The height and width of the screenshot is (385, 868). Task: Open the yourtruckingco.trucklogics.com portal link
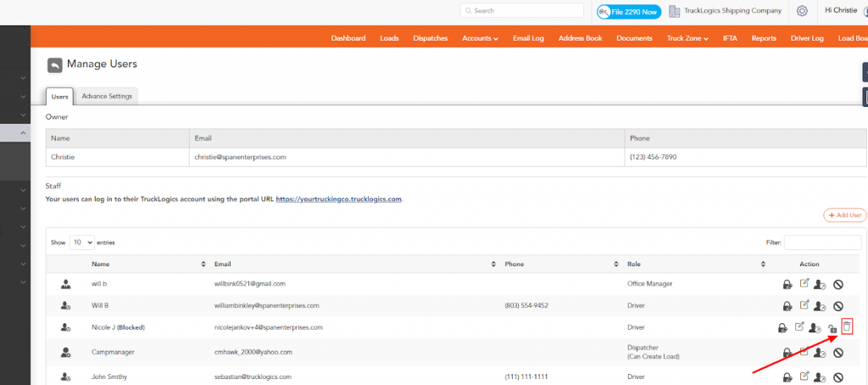[x=339, y=199]
